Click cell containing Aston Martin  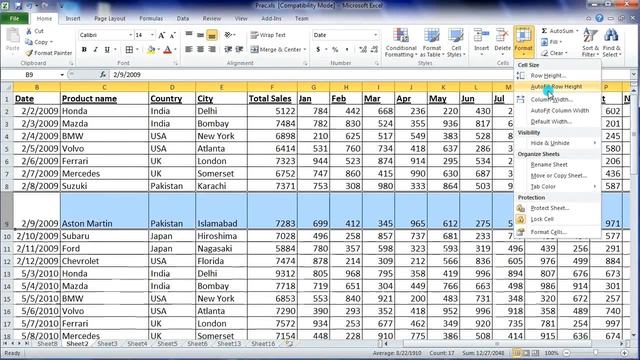tap(104, 211)
